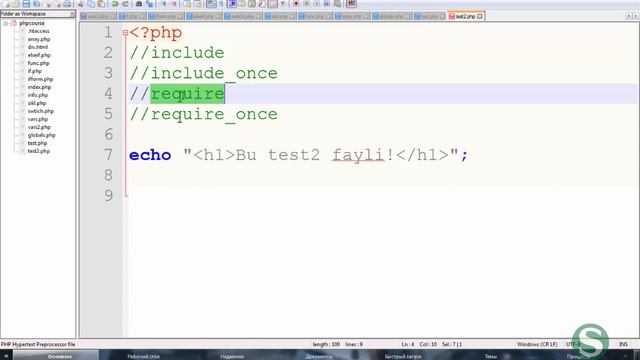640x360 pixels.
Task: Undo the last edit via toolbar
Action: tap(115, 4)
